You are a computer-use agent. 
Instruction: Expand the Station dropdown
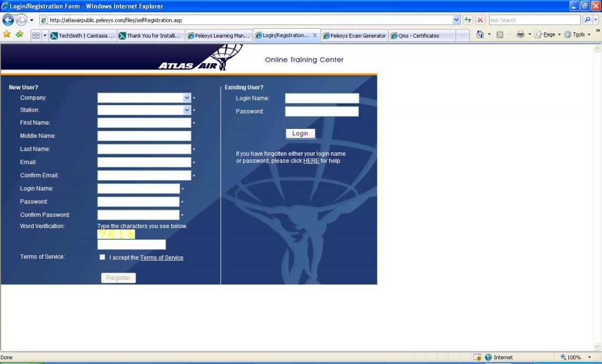tap(187, 110)
